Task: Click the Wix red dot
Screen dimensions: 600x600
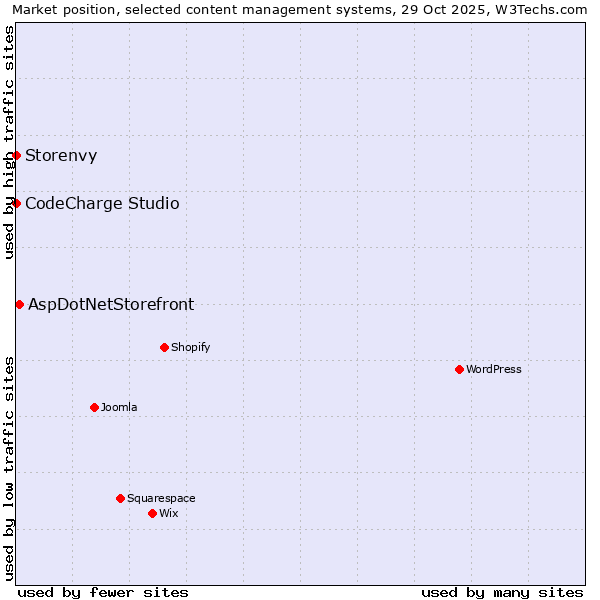Action: (x=152, y=513)
